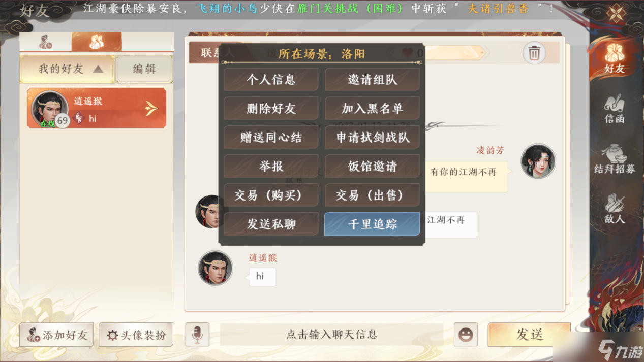Click the 添加好友 add friend button

[56, 335]
